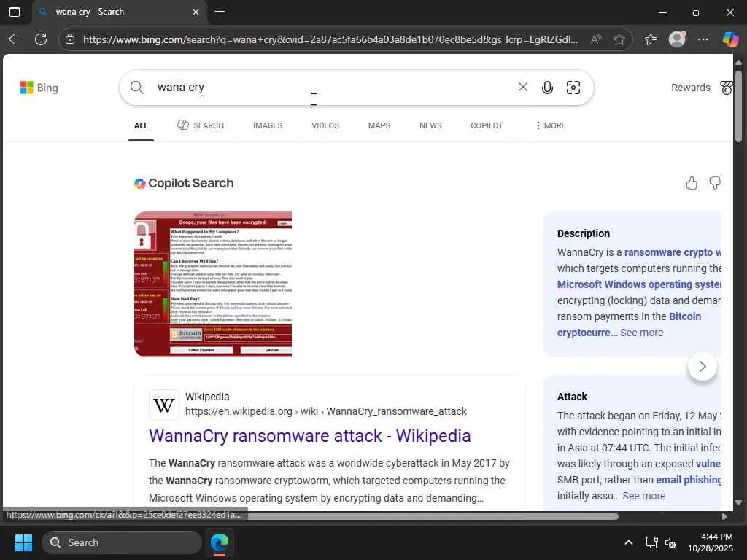The image size is (747, 560).
Task: Open the browser profile avatar
Action: pos(677,39)
